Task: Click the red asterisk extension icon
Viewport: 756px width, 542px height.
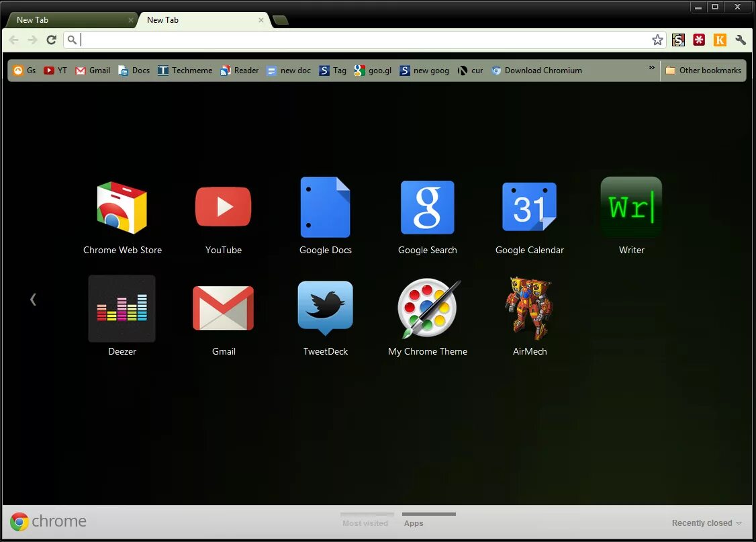Action: point(699,40)
